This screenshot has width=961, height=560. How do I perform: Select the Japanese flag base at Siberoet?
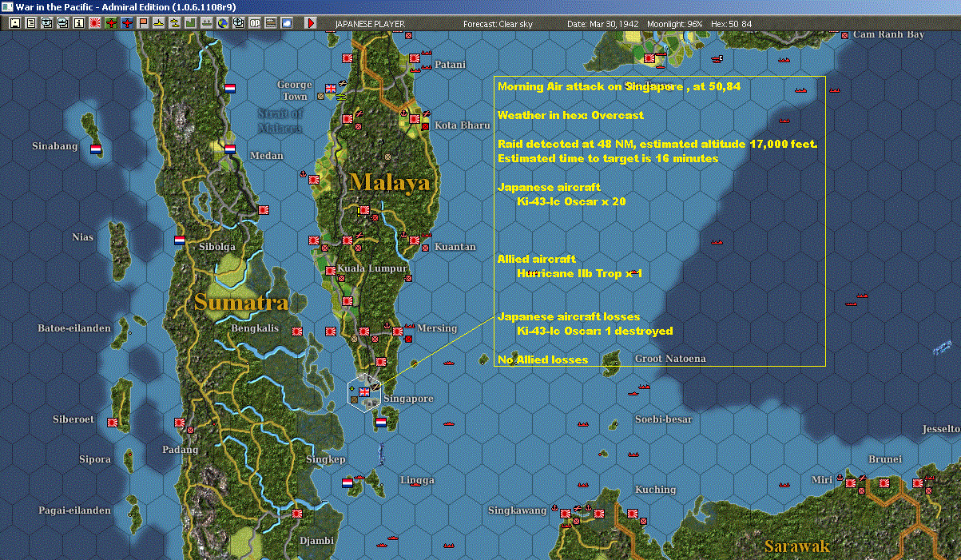(113, 422)
